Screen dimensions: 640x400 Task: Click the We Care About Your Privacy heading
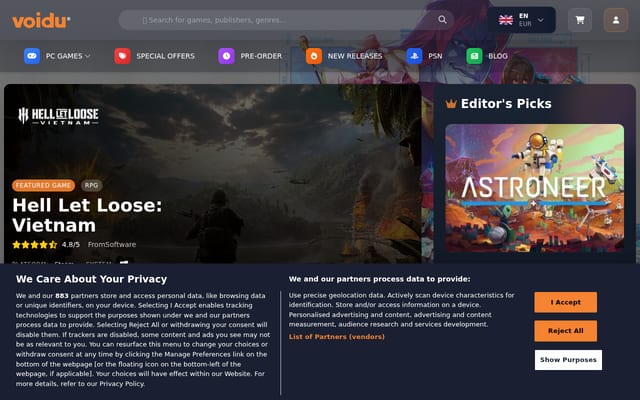(91, 279)
